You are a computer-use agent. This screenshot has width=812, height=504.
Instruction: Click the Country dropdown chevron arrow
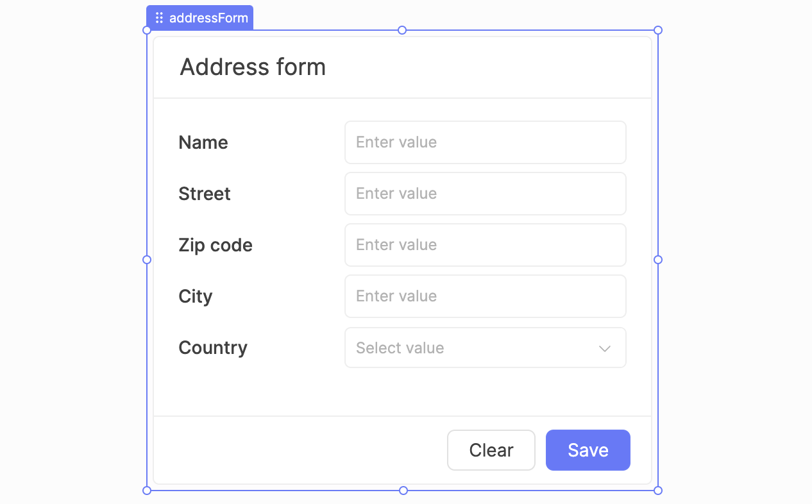point(604,348)
